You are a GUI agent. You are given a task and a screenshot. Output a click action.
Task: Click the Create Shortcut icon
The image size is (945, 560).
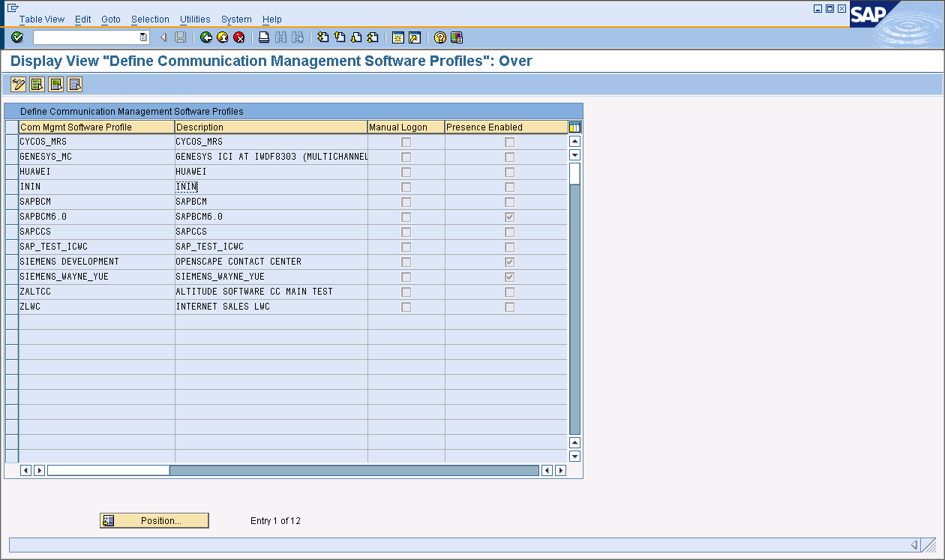[415, 37]
